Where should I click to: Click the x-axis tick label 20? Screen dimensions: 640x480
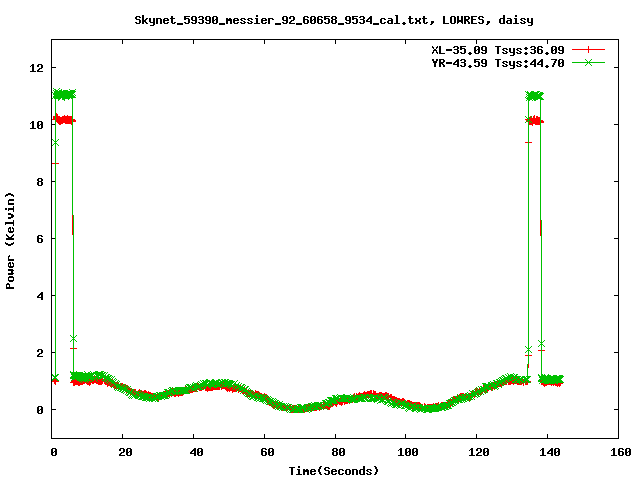[125, 452]
